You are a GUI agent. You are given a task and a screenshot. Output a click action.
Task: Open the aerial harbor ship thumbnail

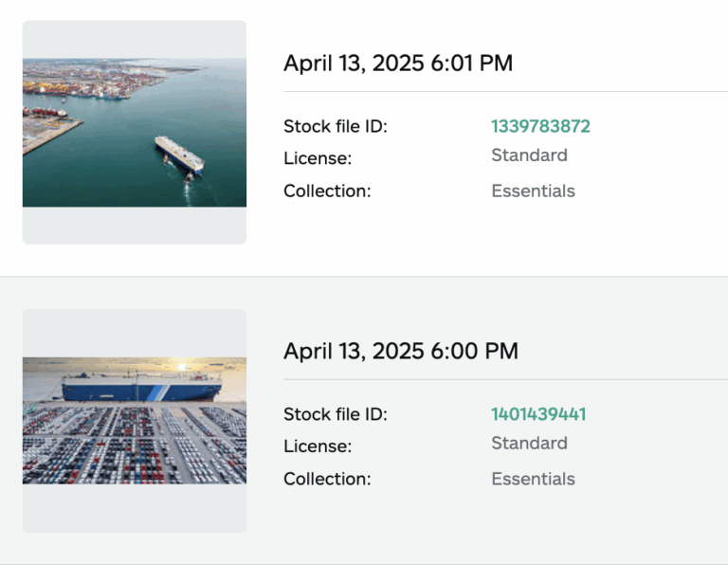coord(134,132)
